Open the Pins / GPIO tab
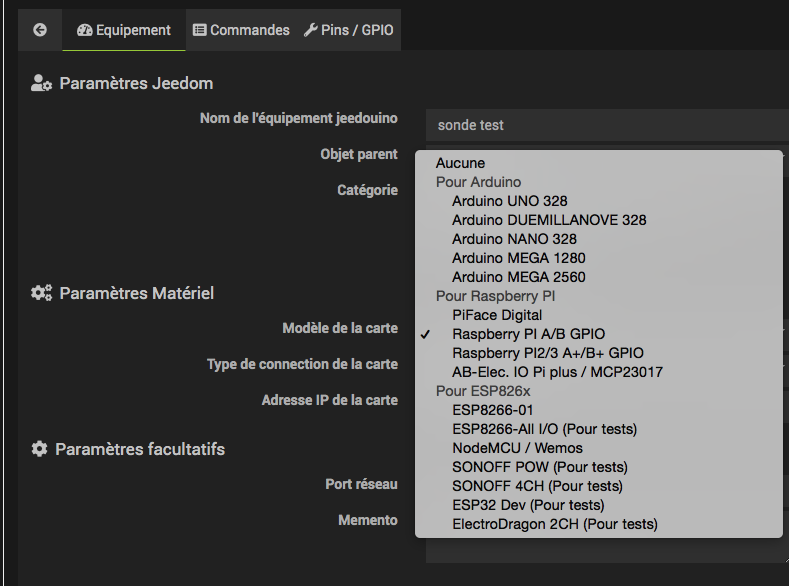The width and height of the screenshot is (789, 586). [x=348, y=30]
